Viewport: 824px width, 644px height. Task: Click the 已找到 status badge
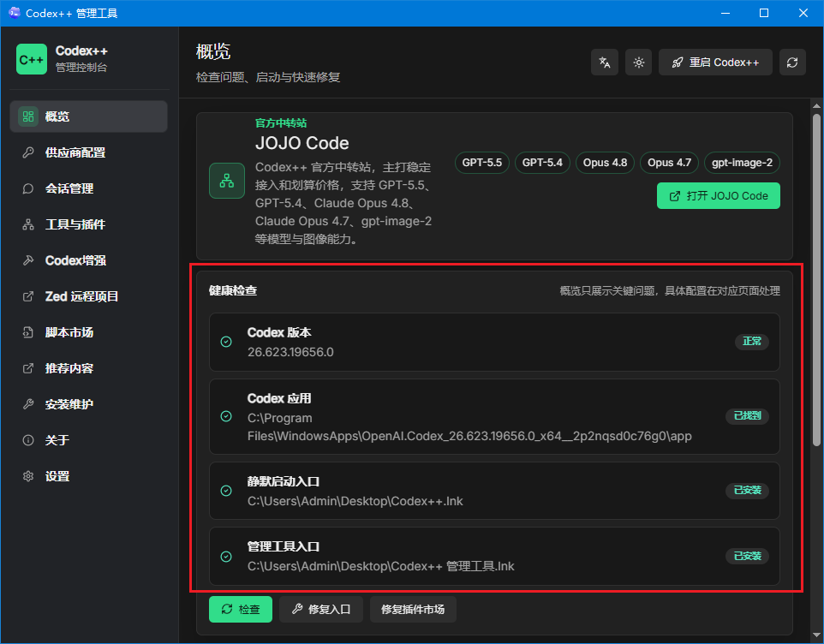[748, 416]
